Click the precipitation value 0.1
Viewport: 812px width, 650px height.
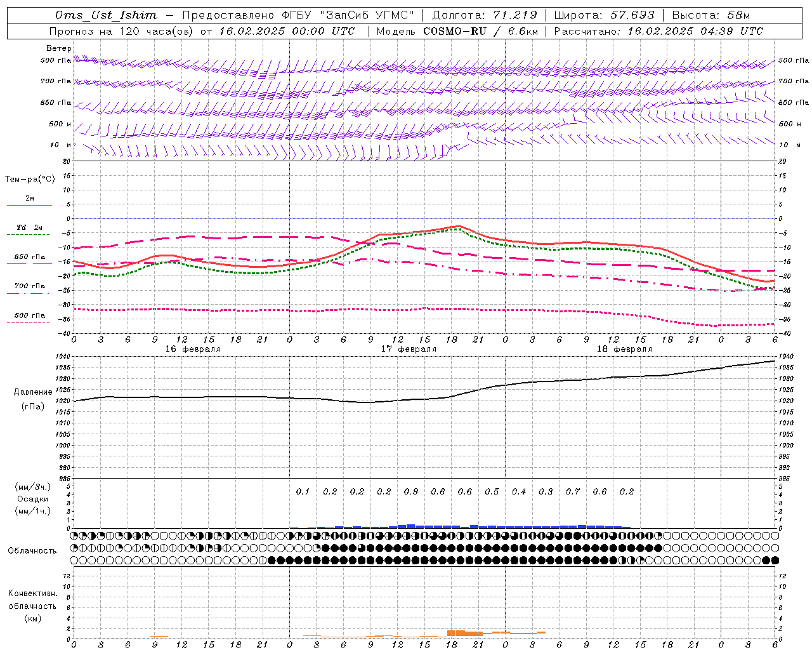(x=303, y=491)
